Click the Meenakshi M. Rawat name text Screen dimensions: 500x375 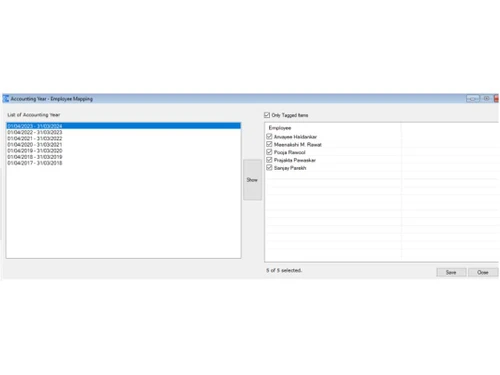pyautogui.click(x=298, y=145)
